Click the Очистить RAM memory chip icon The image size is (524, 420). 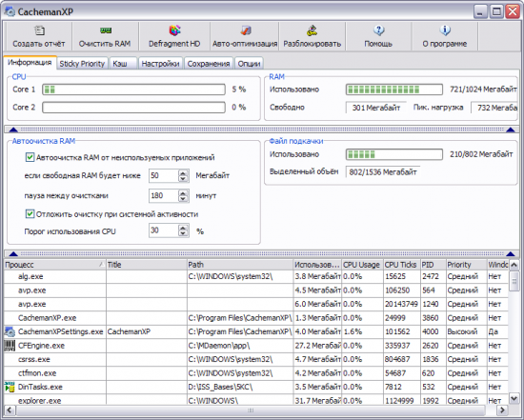pos(106,30)
